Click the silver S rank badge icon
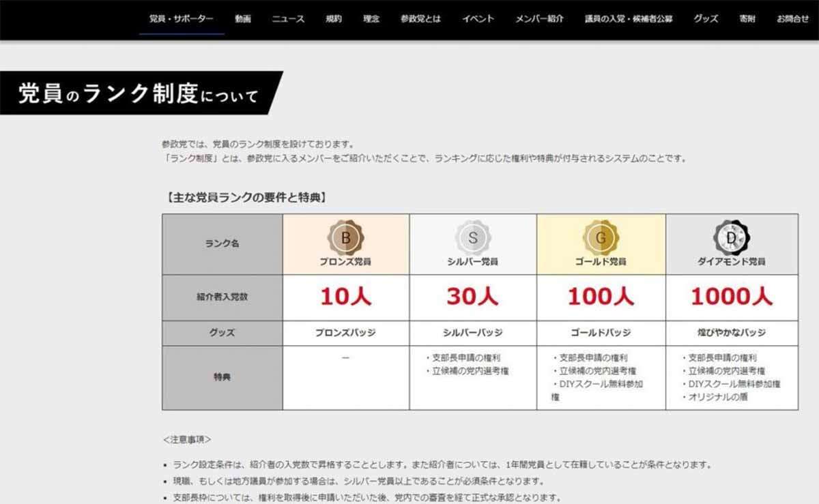 click(x=473, y=238)
